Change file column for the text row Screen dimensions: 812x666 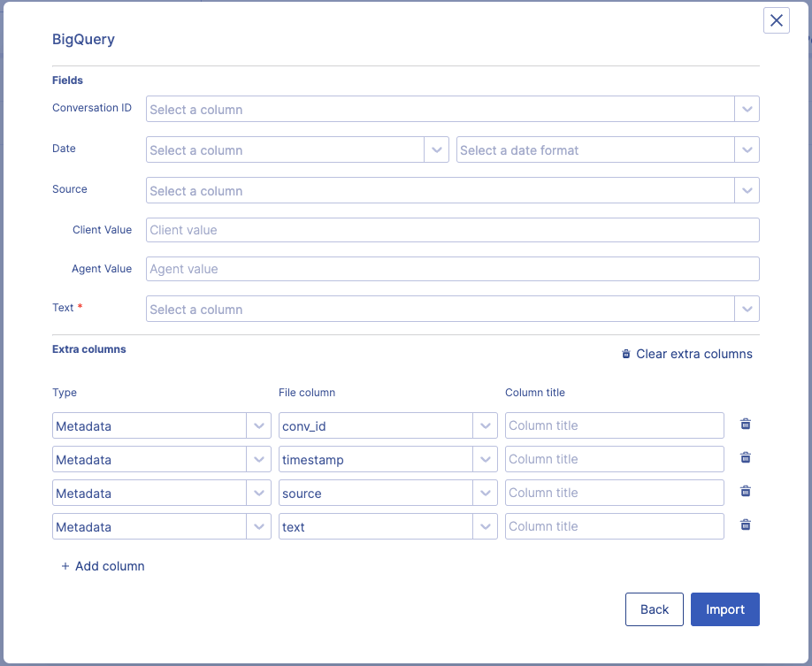pyautogui.click(x=387, y=527)
